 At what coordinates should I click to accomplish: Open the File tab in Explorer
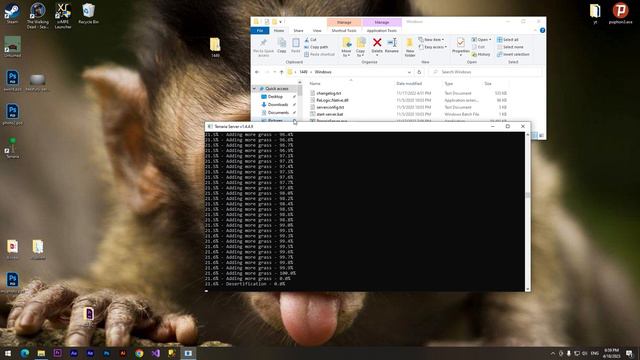click(x=260, y=31)
